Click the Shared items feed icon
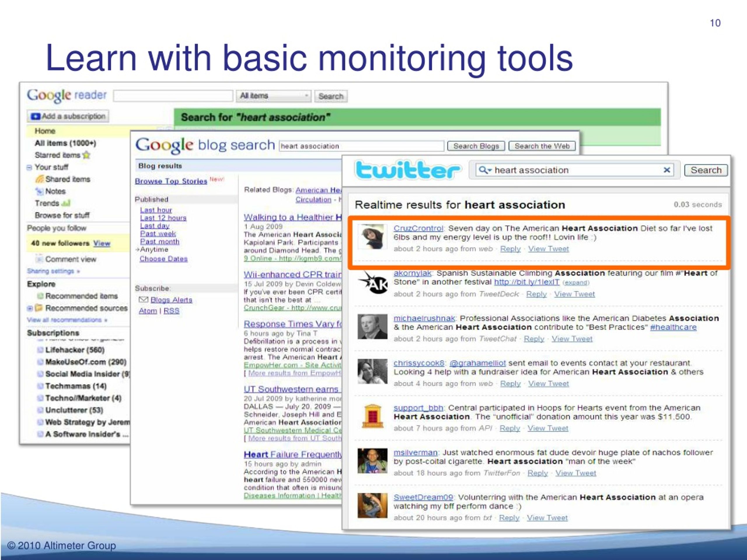Screen dimensions: 747x560 pos(39,179)
